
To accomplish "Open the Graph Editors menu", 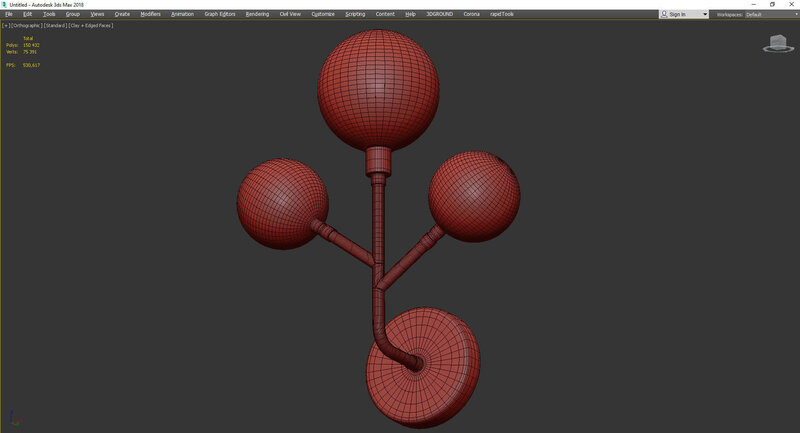I will 219,15.
